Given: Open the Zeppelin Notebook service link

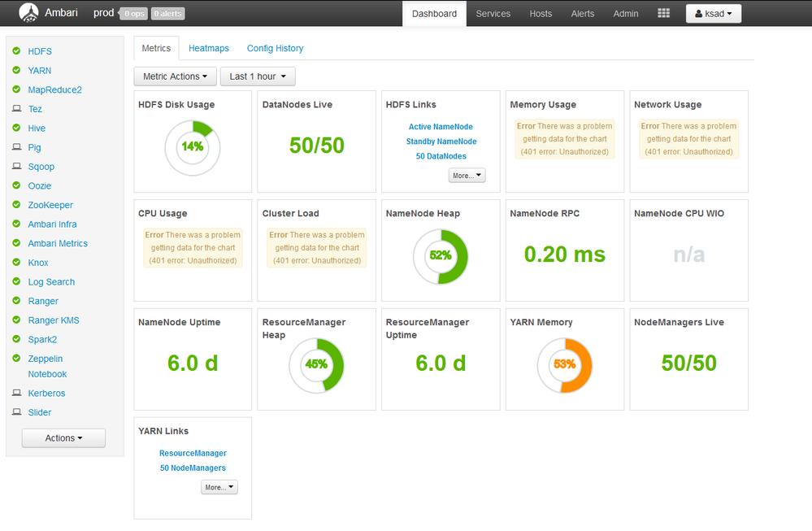Looking at the screenshot, I should click(x=47, y=366).
